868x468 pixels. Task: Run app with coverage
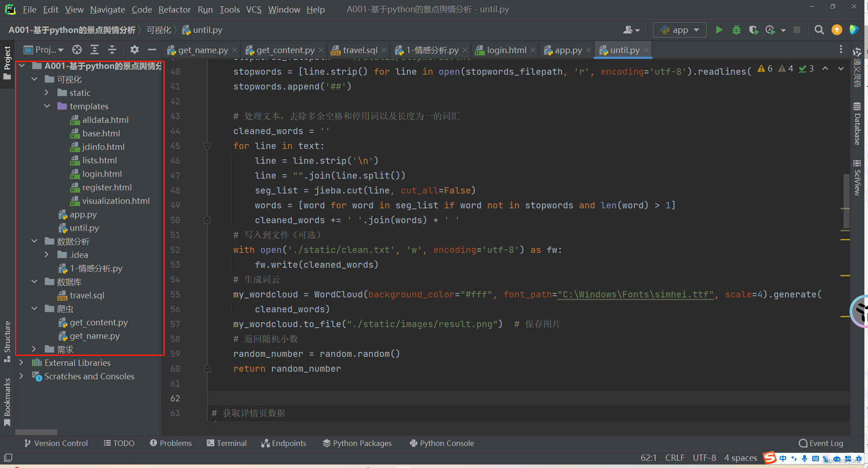(753, 30)
